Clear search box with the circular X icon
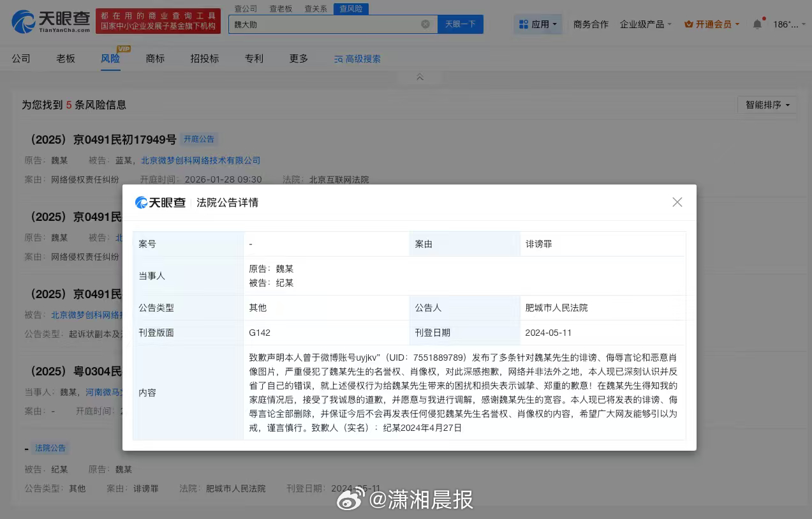This screenshot has height=519, width=812. point(425,24)
